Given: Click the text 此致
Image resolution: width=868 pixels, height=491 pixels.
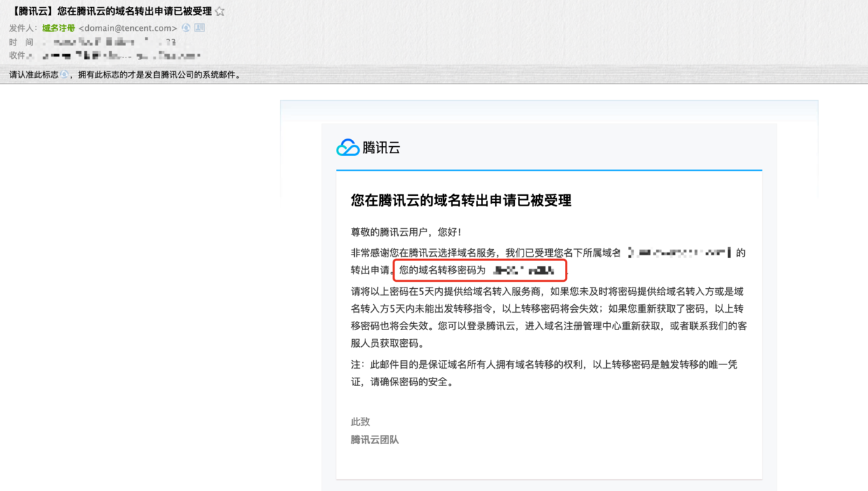Looking at the screenshot, I should [360, 422].
